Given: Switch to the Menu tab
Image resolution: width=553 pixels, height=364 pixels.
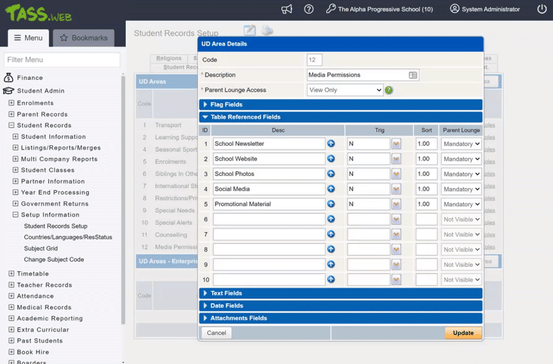Looking at the screenshot, I should (28, 38).
